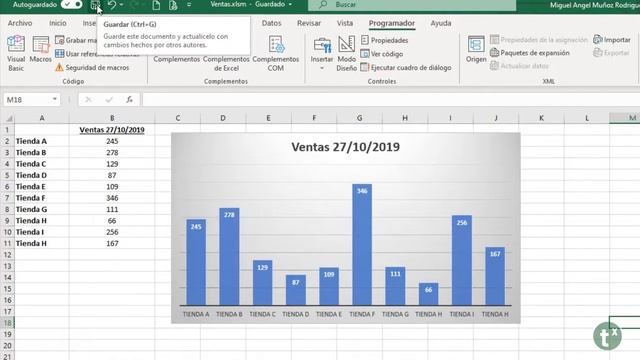Switch to the Inicio tab
This screenshot has width=640, height=360.
58,23
